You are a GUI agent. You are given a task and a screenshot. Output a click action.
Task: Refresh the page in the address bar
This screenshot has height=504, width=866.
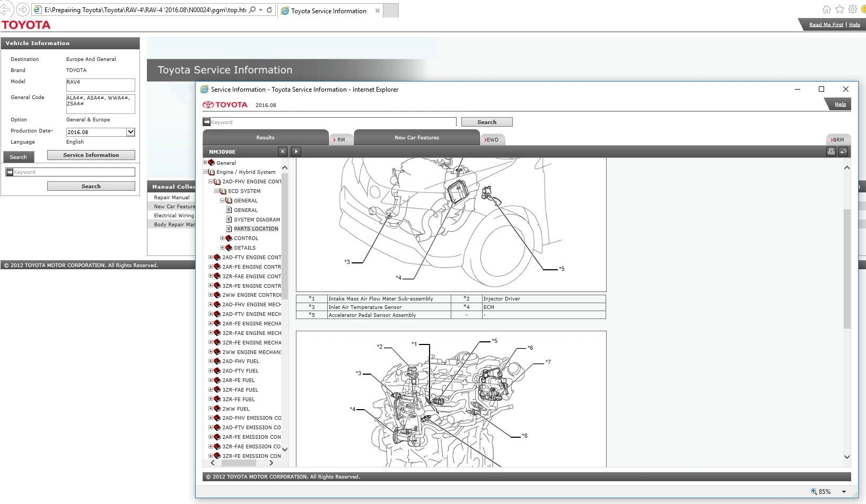click(x=269, y=10)
